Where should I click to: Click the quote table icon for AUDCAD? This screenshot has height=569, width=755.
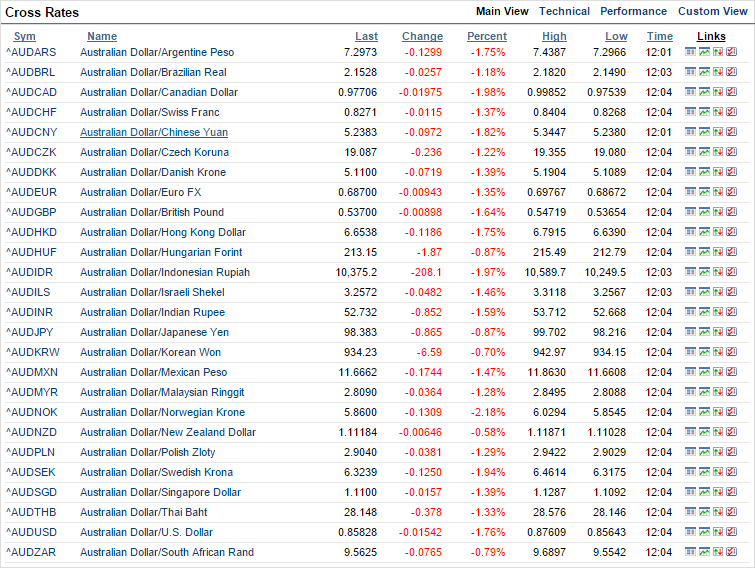(x=691, y=92)
